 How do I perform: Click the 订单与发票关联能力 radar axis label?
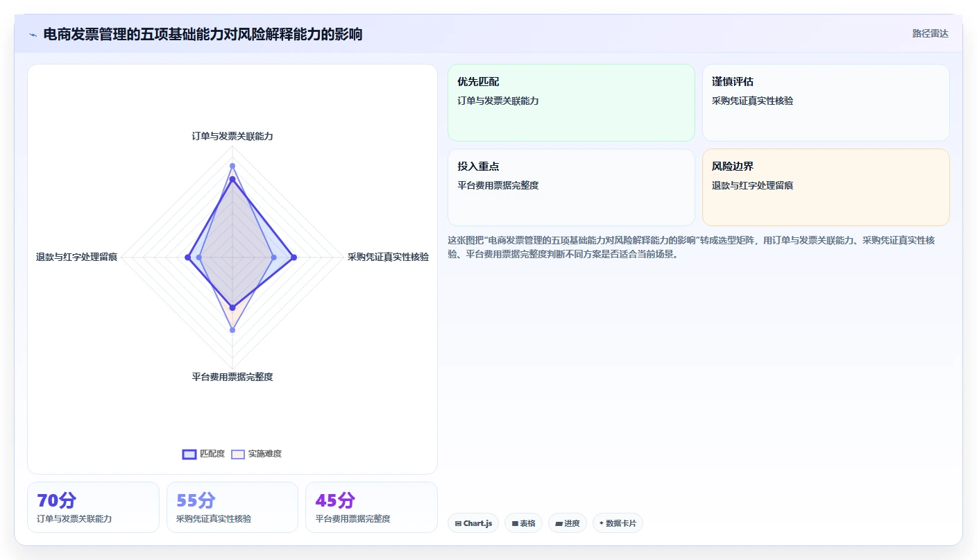point(232,136)
